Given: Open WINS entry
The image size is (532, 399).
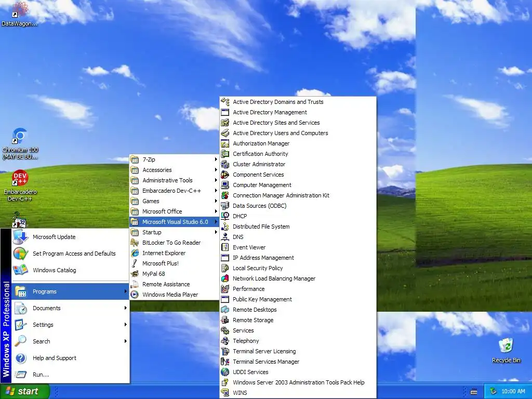Looking at the screenshot, I should [x=298, y=393].
